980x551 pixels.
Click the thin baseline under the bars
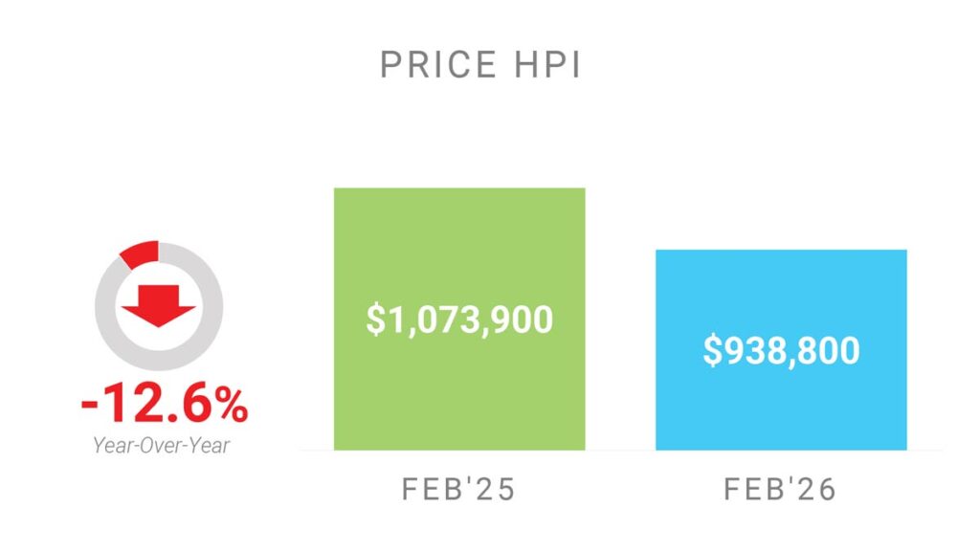pyautogui.click(x=620, y=450)
